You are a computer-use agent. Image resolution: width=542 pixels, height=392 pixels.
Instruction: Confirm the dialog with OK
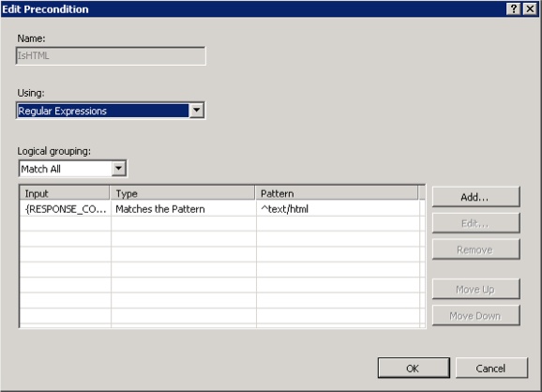[x=414, y=369]
